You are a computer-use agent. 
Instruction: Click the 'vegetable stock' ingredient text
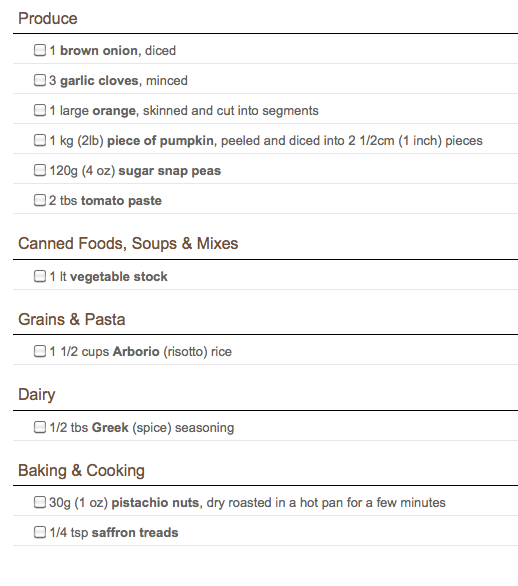119,277
